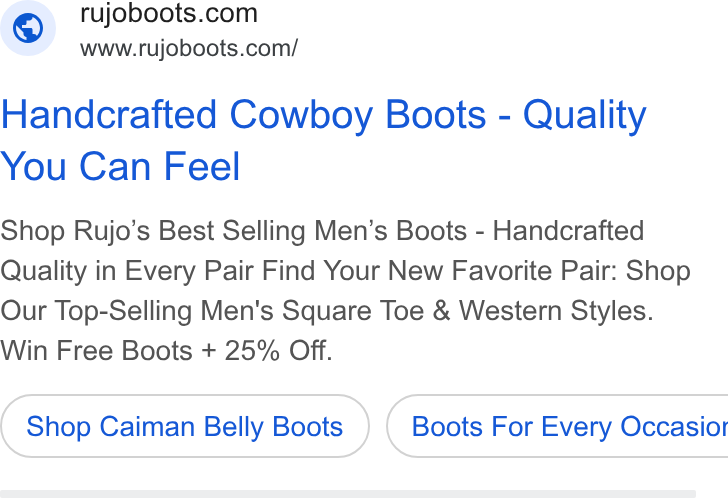
Task: Click the word 'Boots' in the headline
Action: pos(436,114)
